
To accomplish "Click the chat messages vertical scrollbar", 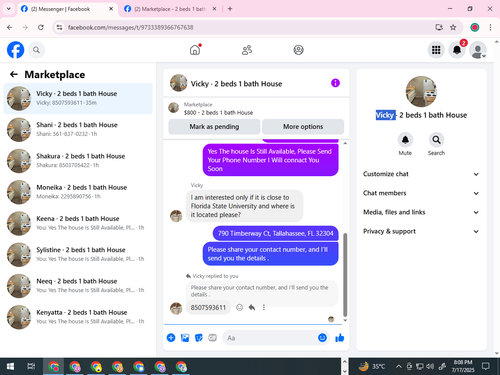I will tap(345, 275).
